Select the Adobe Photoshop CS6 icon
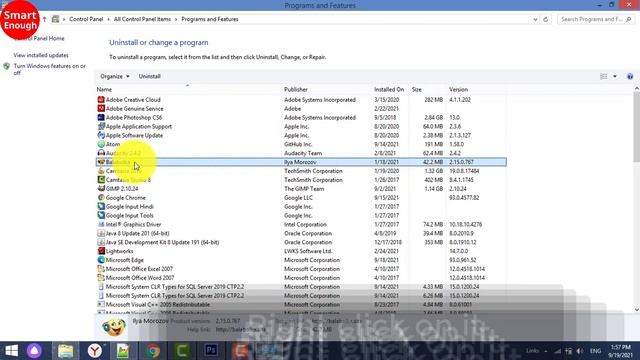Image resolution: width=640 pixels, height=360 pixels. pyautogui.click(x=101, y=118)
